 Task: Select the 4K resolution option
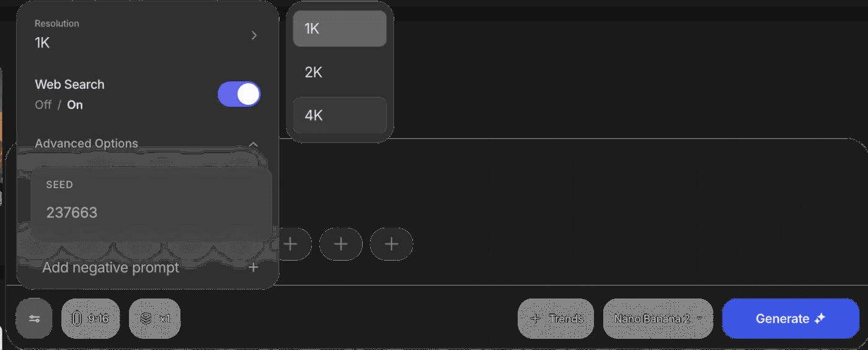click(x=339, y=115)
